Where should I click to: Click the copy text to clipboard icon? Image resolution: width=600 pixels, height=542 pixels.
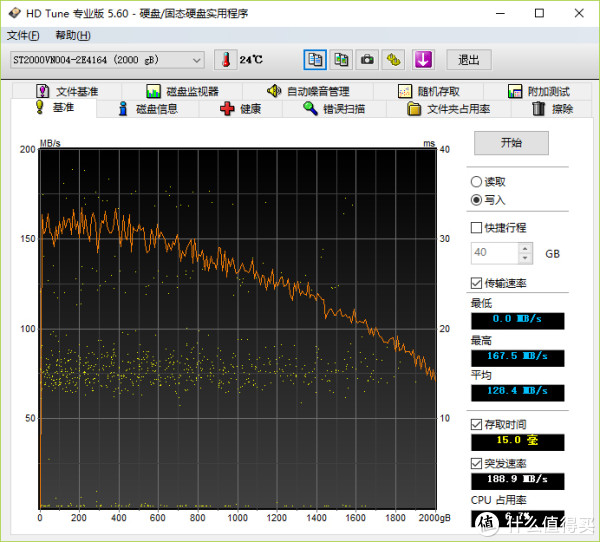pos(315,60)
